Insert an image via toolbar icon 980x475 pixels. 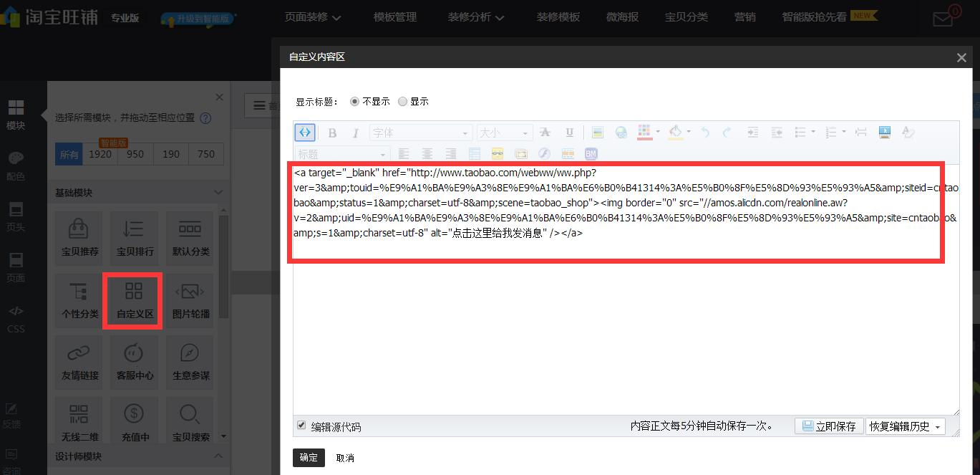pyautogui.click(x=598, y=133)
